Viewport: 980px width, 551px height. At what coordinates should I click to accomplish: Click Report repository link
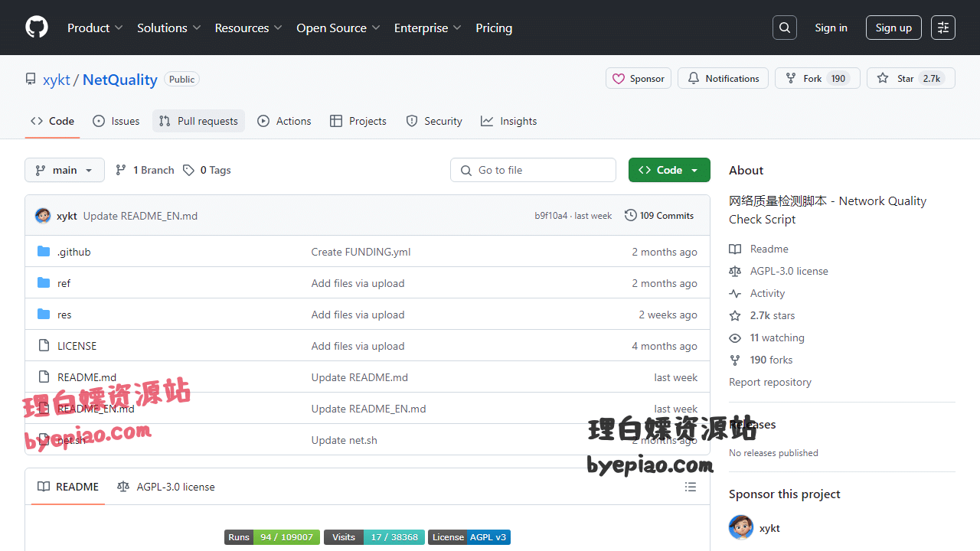tap(770, 382)
